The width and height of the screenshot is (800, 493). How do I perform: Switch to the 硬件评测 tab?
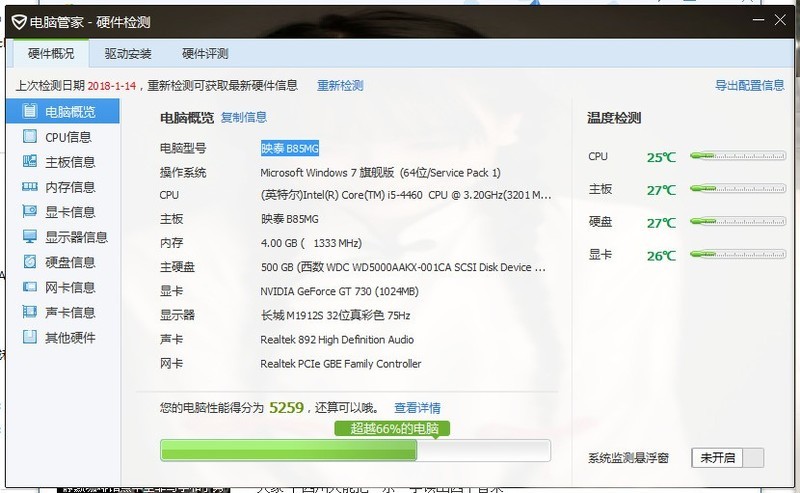[x=205, y=53]
